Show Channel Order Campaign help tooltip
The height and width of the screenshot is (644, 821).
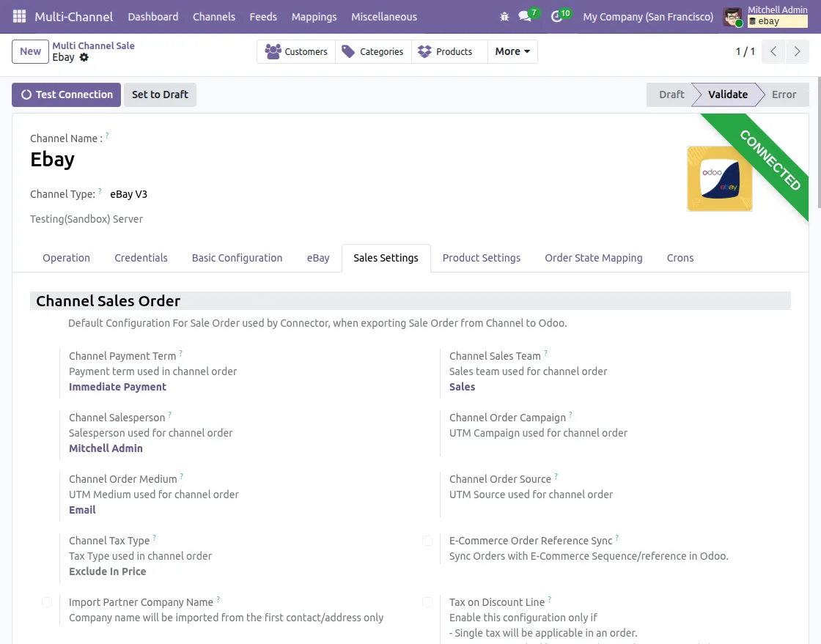570,415
